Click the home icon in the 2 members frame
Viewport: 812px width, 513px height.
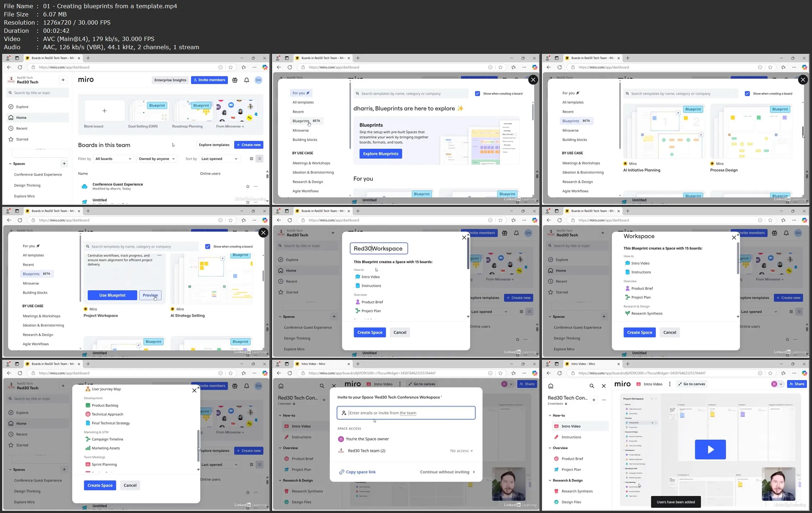click(551, 386)
